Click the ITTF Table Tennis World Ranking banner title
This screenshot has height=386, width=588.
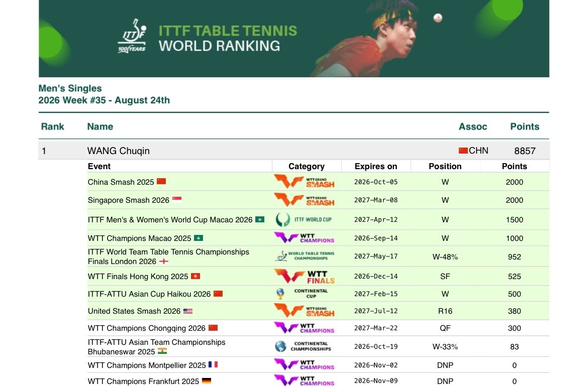(x=228, y=38)
